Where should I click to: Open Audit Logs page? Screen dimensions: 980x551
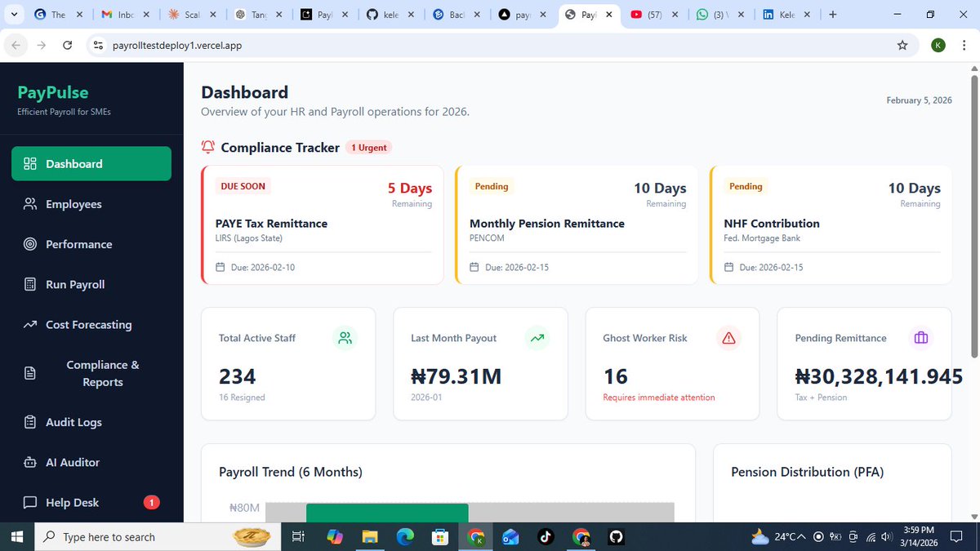[91, 422]
